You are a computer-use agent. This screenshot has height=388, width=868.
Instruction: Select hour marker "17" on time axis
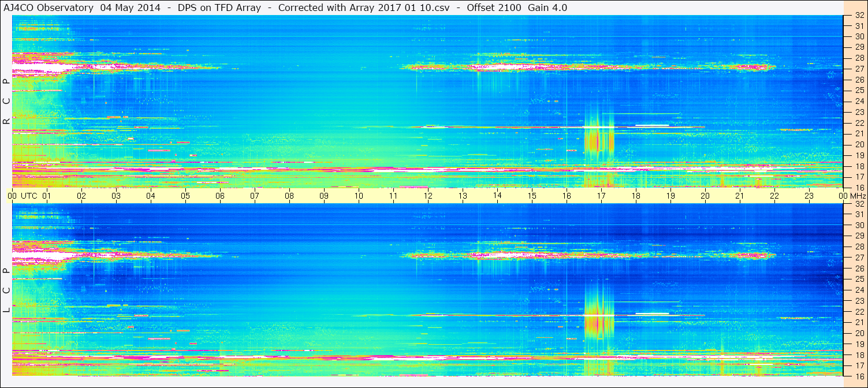coord(601,196)
